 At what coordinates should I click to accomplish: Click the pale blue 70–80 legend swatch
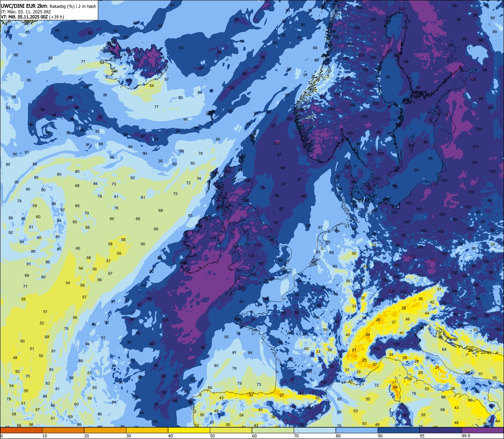(315, 430)
